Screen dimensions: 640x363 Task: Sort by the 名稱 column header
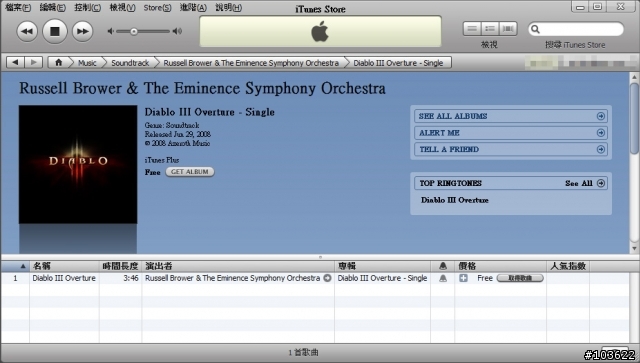[x=64, y=266]
